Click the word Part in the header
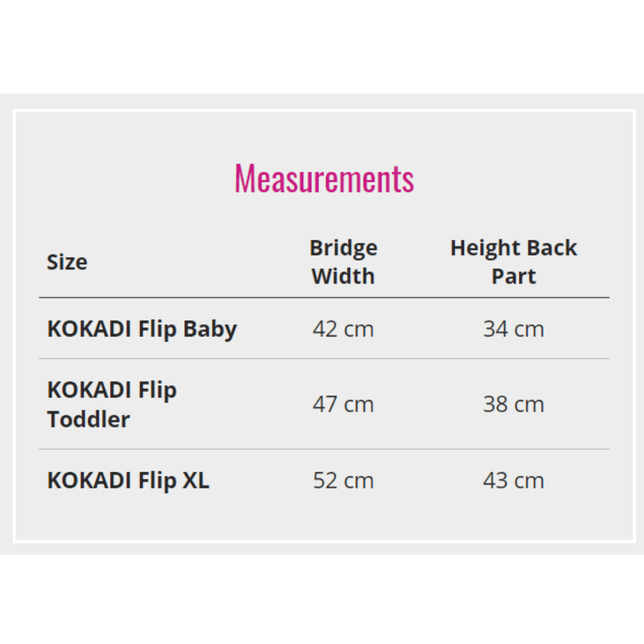The image size is (644, 644). pyautogui.click(x=513, y=276)
